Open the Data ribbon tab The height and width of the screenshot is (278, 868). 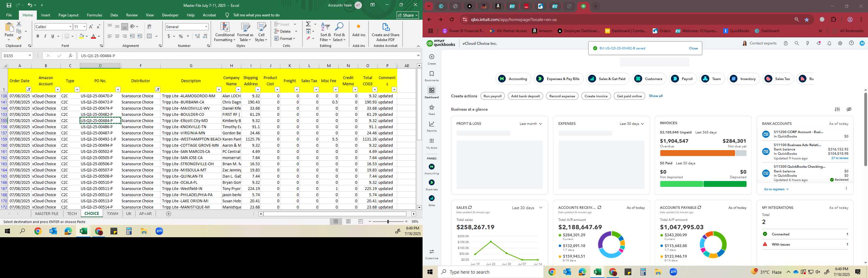coord(114,15)
